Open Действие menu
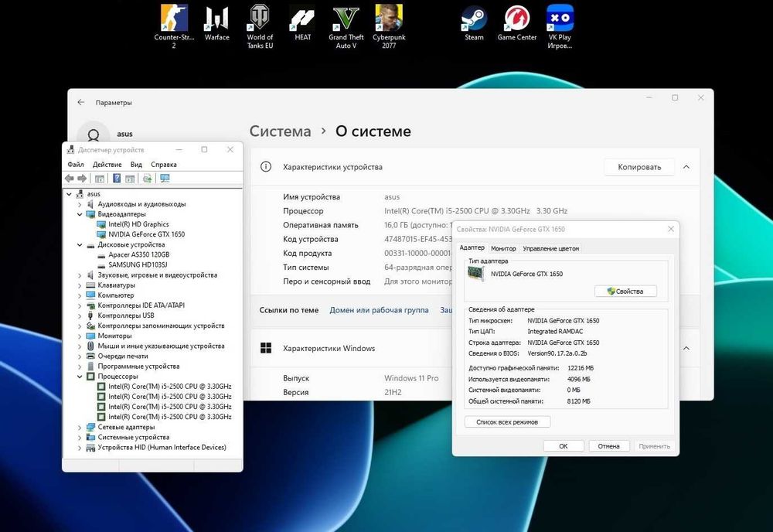The width and height of the screenshot is (773, 532). (x=107, y=165)
